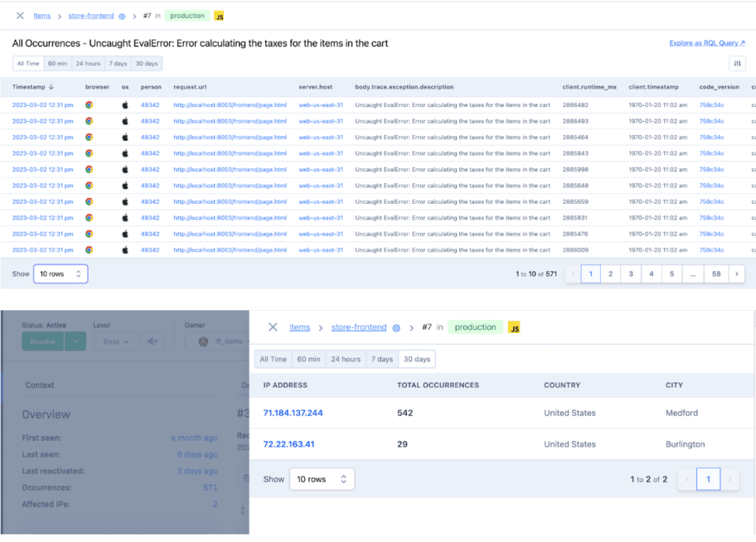Click the JS badge icon in top breadcrumb
Screen dimensions: 756x542
point(219,16)
